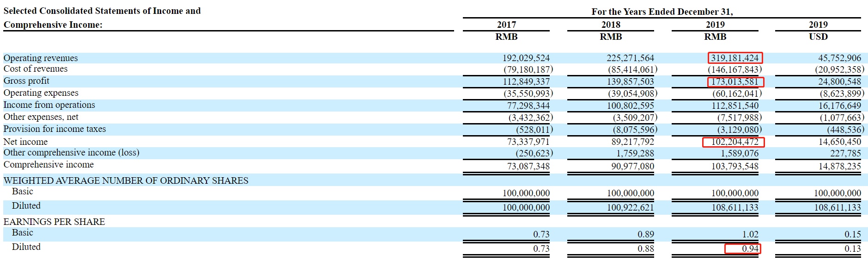Image resolution: width=868 pixels, height=261 pixels.
Task: Click the 'Comprehensive income' row label
Action: point(49,165)
